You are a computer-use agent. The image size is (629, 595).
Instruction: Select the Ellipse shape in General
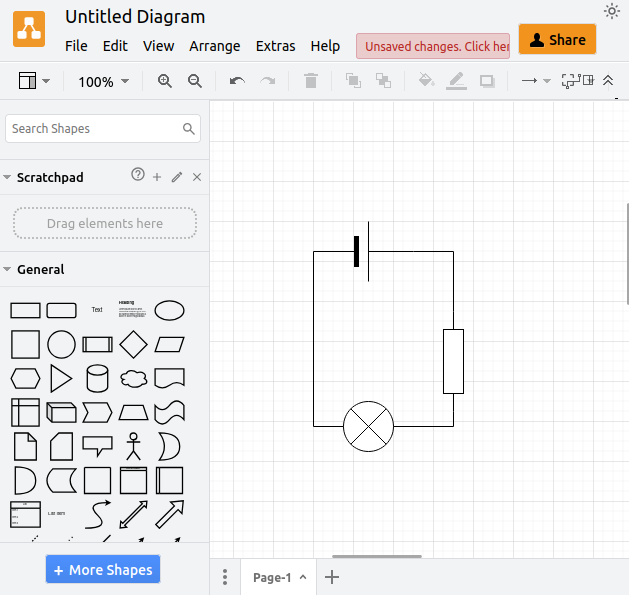tap(169, 310)
